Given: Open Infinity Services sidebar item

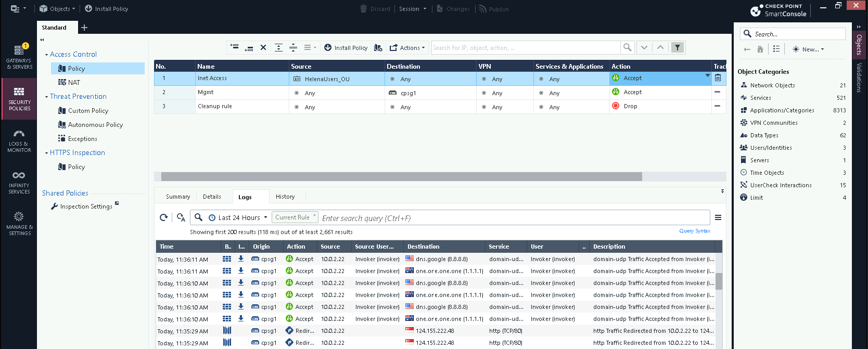Looking at the screenshot, I should coord(19,182).
